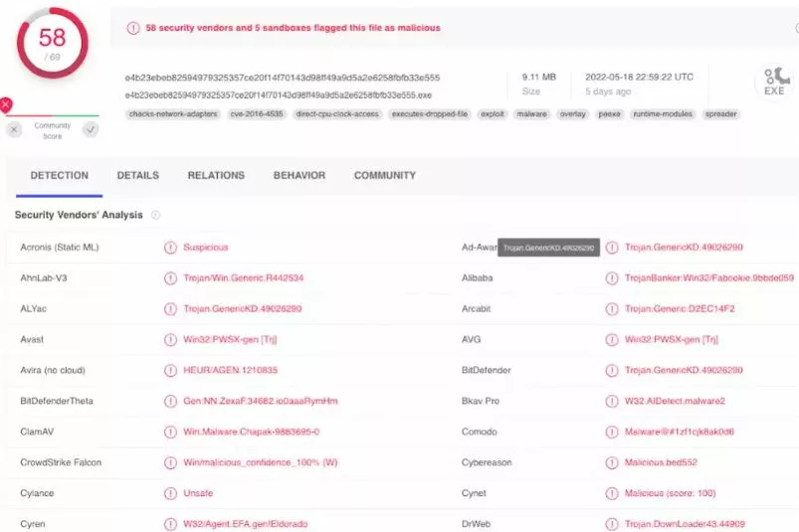Viewport: 799px width, 532px height.
Task: Click the Unsafe verdict for Cylance
Action: click(198, 493)
